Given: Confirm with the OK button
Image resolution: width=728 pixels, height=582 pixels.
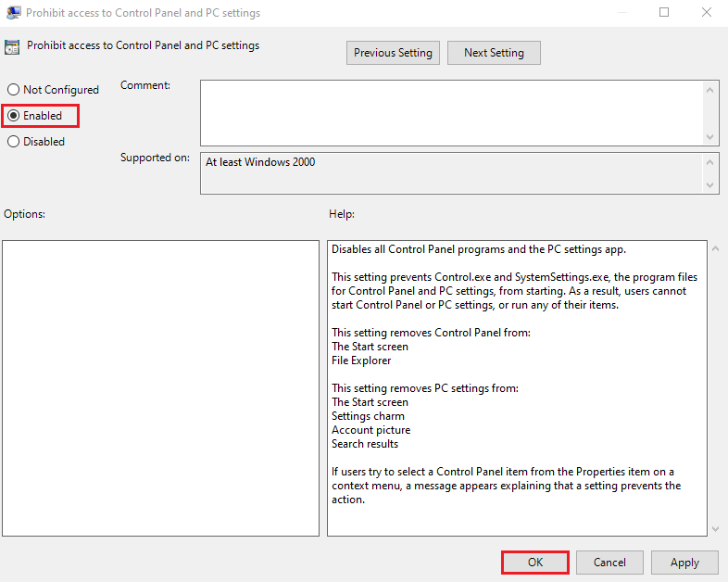Looking at the screenshot, I should coord(535,562).
